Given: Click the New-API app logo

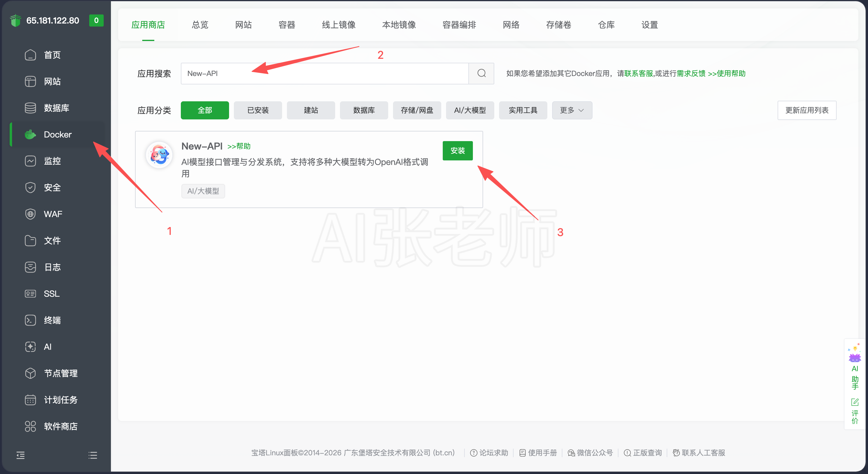Looking at the screenshot, I should [x=159, y=155].
